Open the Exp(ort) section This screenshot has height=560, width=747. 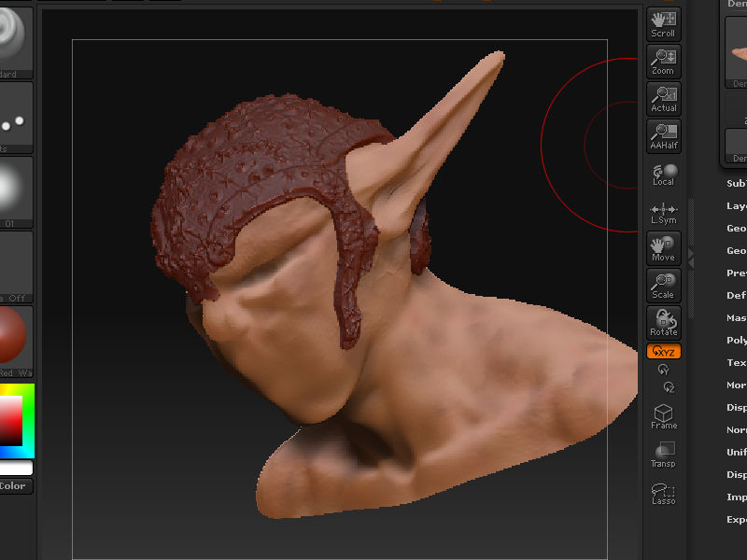[737, 519]
